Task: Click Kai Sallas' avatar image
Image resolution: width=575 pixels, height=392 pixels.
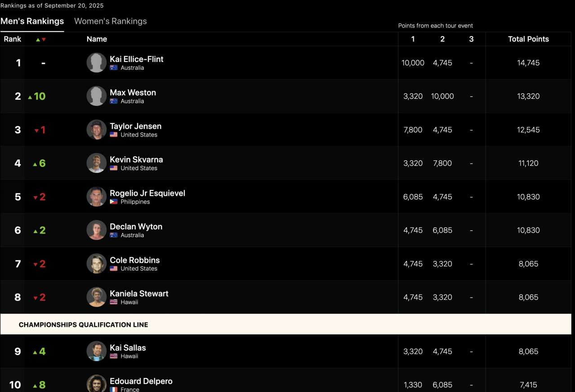Action: tap(97, 351)
